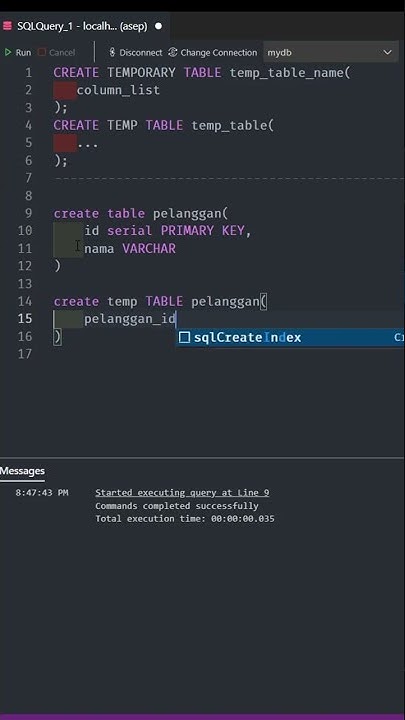Open the Messages tab
The image size is (405, 720).
22,471
